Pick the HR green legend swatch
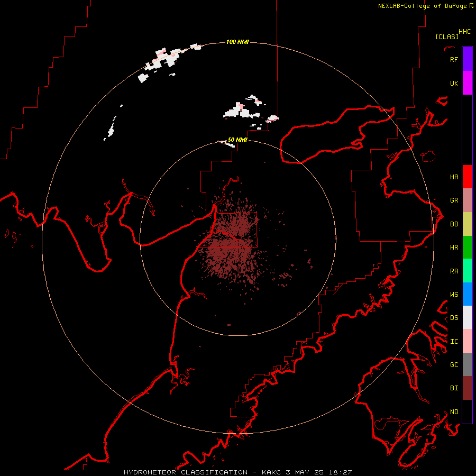The image size is (476, 476). point(467,248)
